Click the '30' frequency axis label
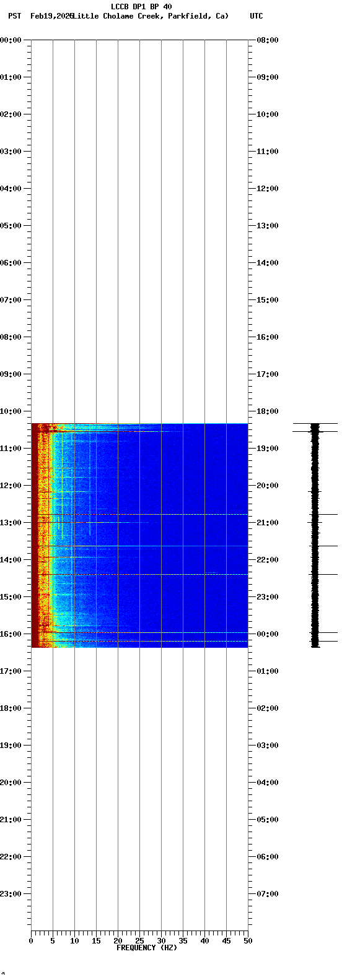The height and width of the screenshot is (980, 342). click(x=161, y=941)
